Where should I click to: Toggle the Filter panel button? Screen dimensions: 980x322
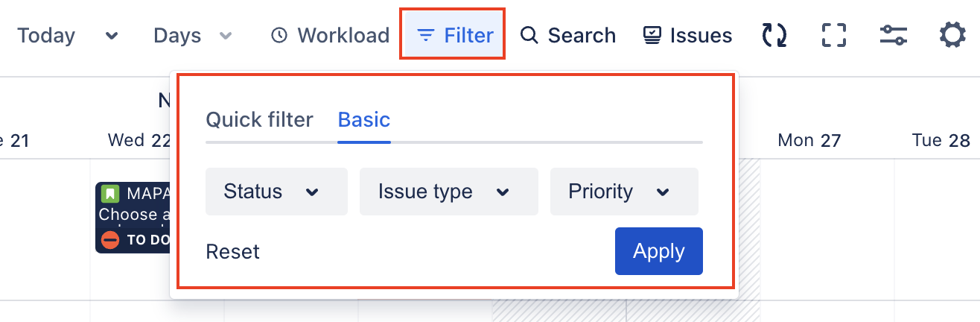454,35
